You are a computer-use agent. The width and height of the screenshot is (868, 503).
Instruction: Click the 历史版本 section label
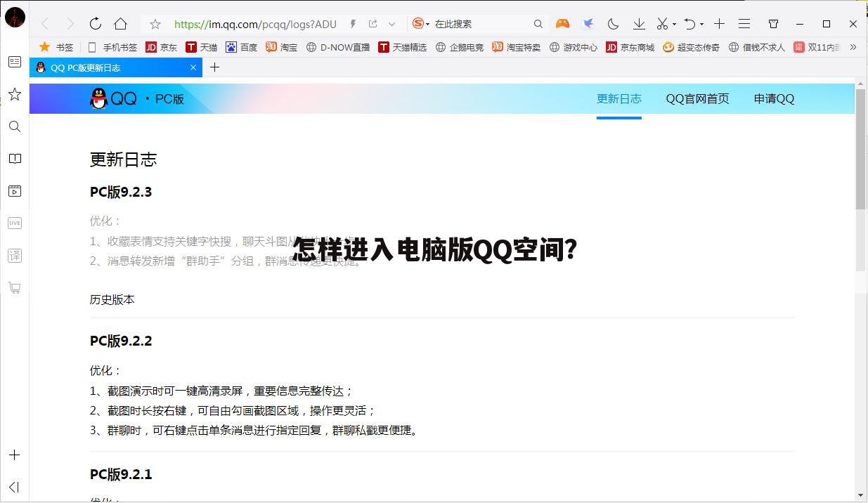pyautogui.click(x=112, y=299)
